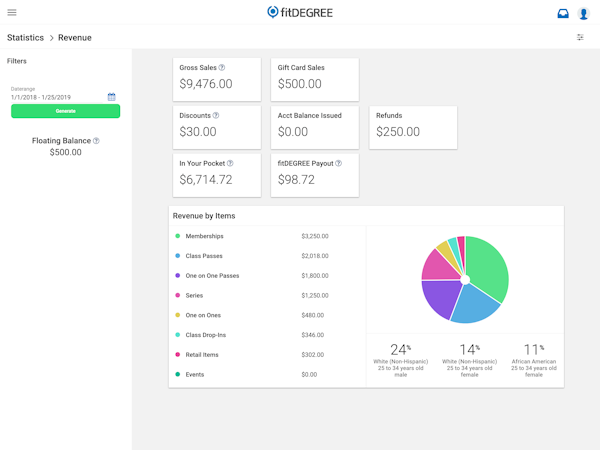
Task: Click Gross Sales help icon
Action: tap(222, 68)
